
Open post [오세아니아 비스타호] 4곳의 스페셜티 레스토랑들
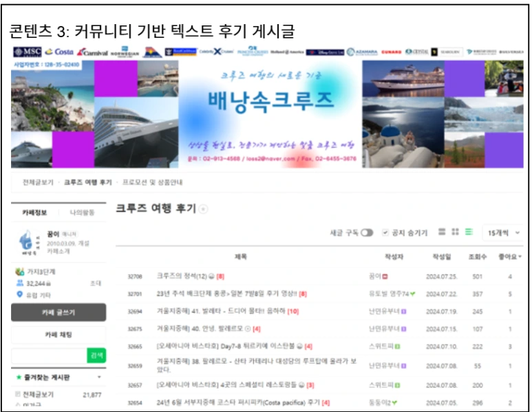click(x=227, y=385)
